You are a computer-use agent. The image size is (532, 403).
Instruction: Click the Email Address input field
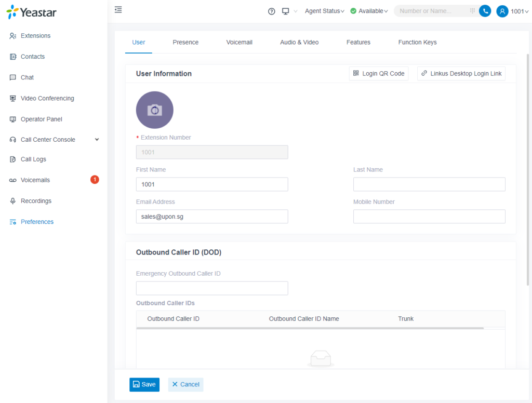coord(211,217)
